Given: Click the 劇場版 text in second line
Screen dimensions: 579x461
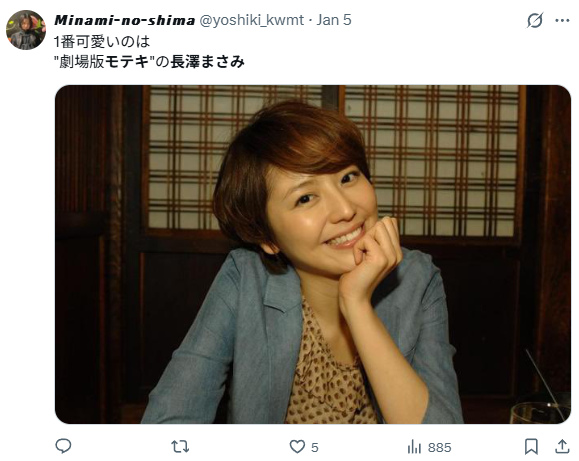Looking at the screenshot, I should pos(82,62).
